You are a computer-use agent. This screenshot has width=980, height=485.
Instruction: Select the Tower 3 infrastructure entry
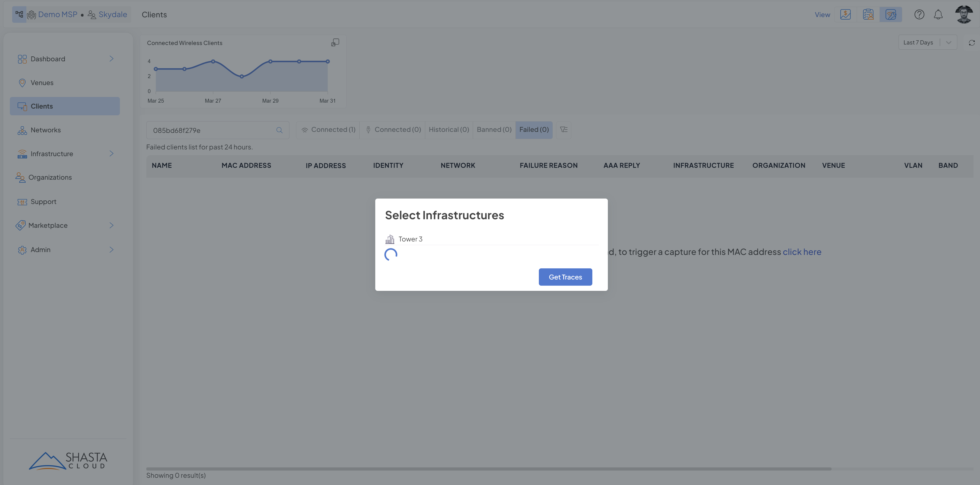(x=410, y=239)
